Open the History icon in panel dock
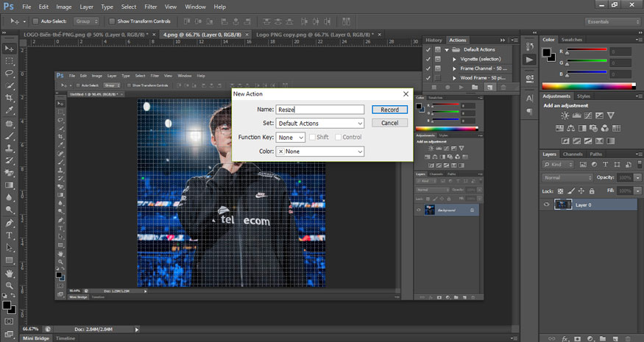 coord(530,46)
